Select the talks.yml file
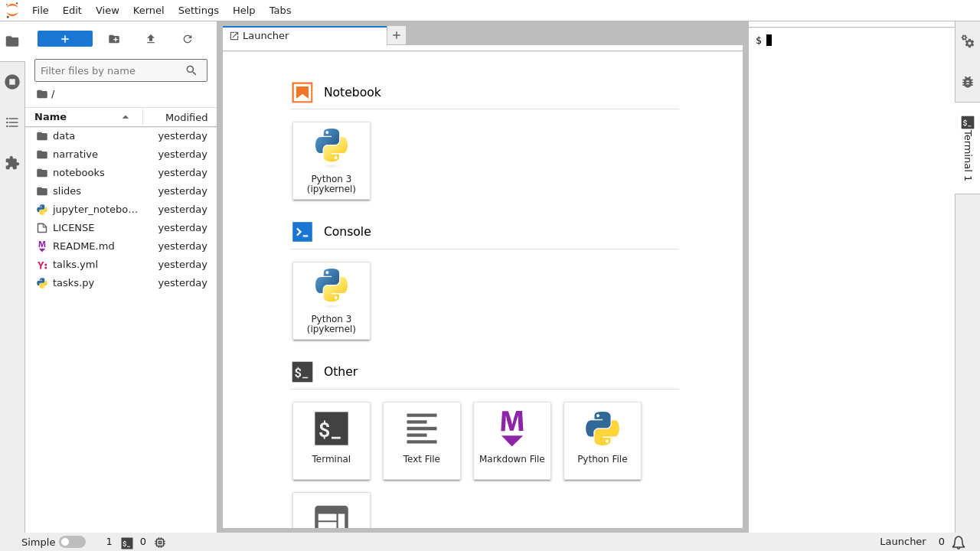This screenshot has width=980, height=551. (121, 264)
